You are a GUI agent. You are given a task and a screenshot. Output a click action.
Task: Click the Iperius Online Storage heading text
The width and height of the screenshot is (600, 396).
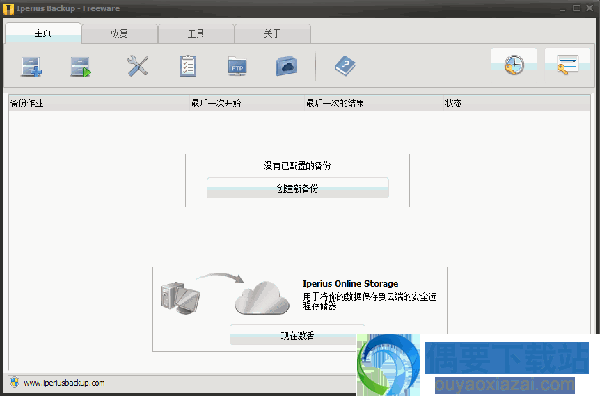pos(350,284)
